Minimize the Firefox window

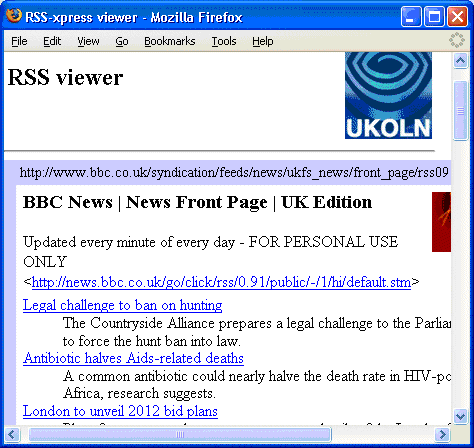(411, 16)
